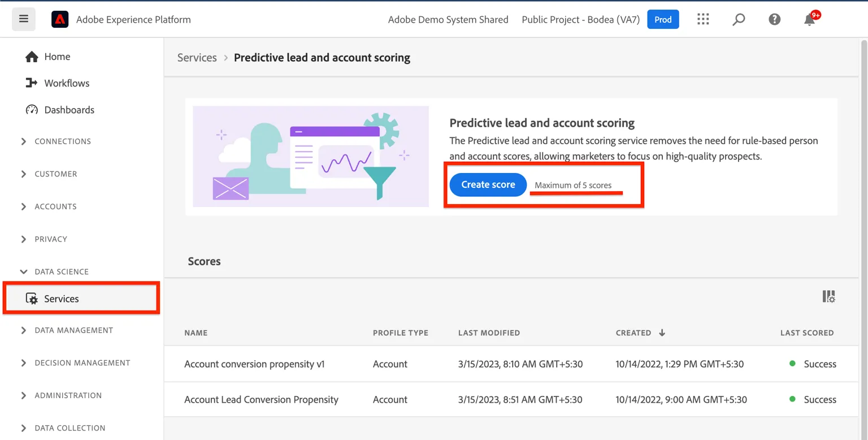Click the "10/14/2022, 1:29 PM GMT+5:30" created date
The image size is (868, 440).
pos(680,364)
